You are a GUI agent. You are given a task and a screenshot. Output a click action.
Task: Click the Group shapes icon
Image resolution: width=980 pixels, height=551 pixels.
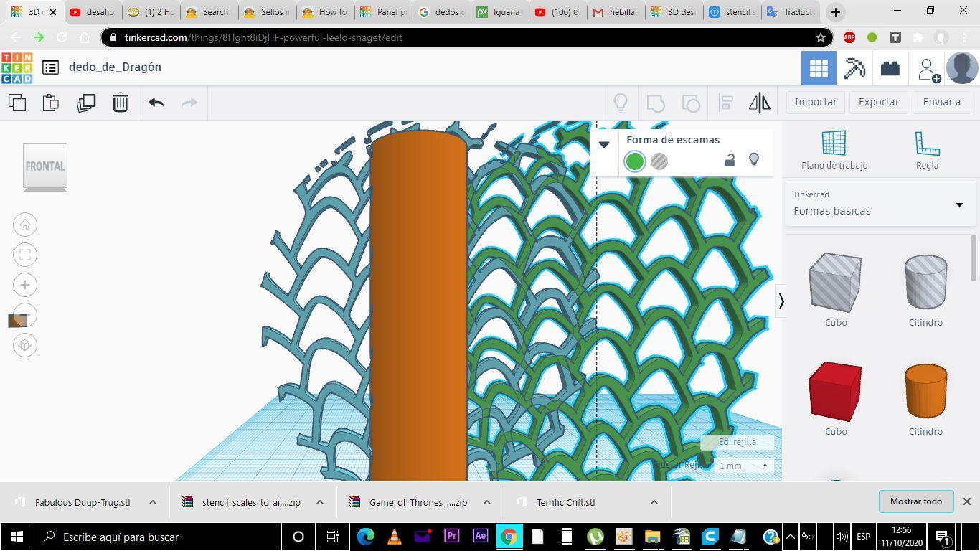coord(656,103)
